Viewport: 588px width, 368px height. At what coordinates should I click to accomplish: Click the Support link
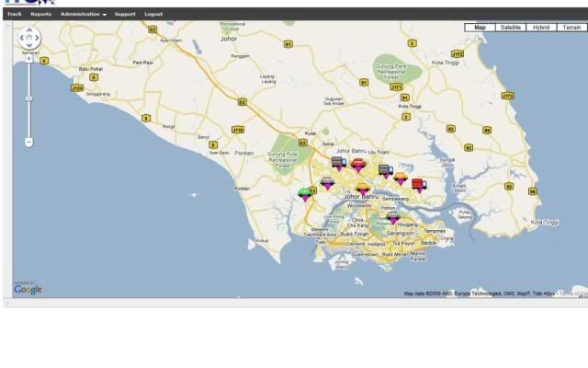point(125,15)
